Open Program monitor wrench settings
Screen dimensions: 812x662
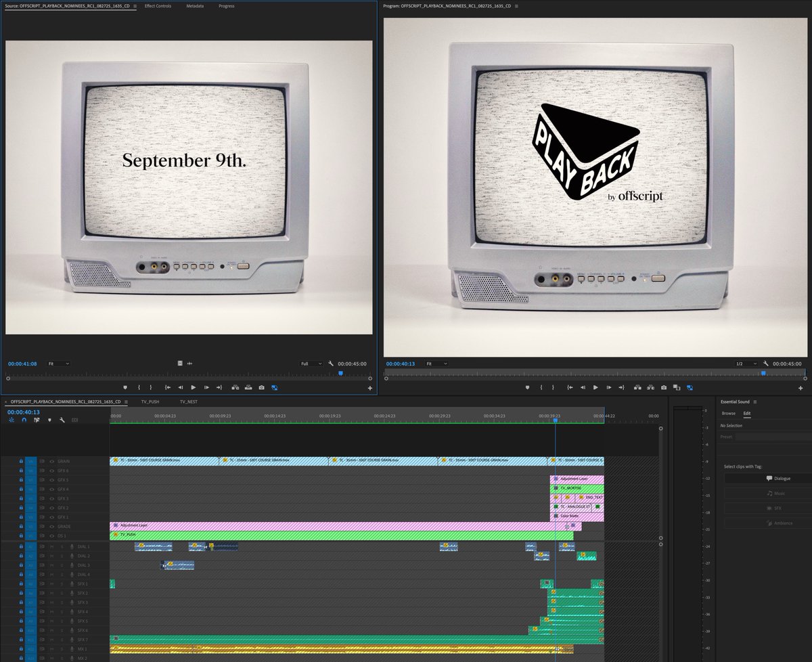tap(765, 363)
